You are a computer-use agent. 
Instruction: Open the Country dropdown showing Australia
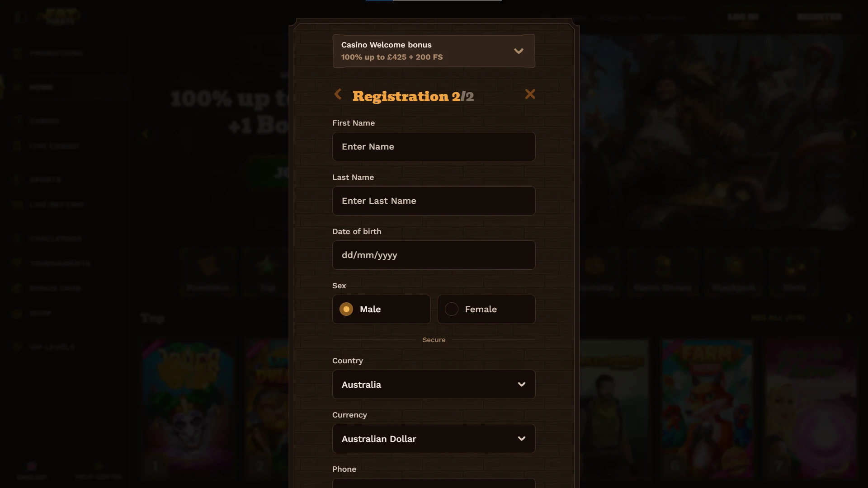pos(434,385)
